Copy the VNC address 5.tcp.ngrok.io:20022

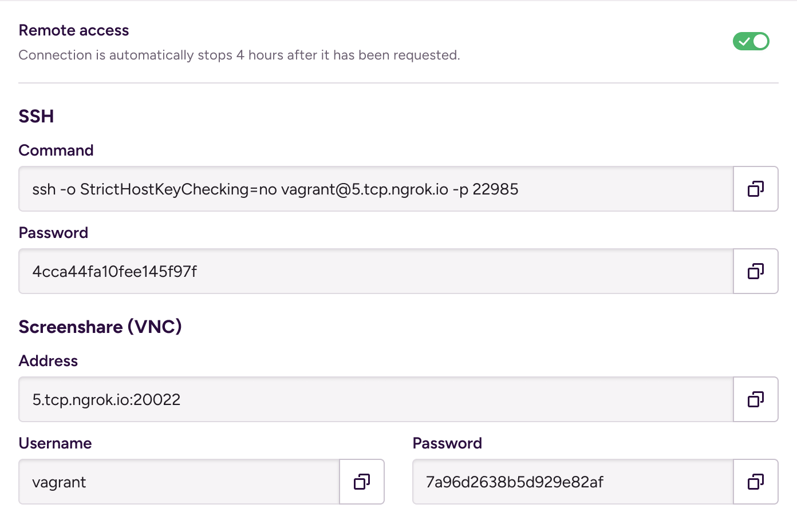(756, 399)
